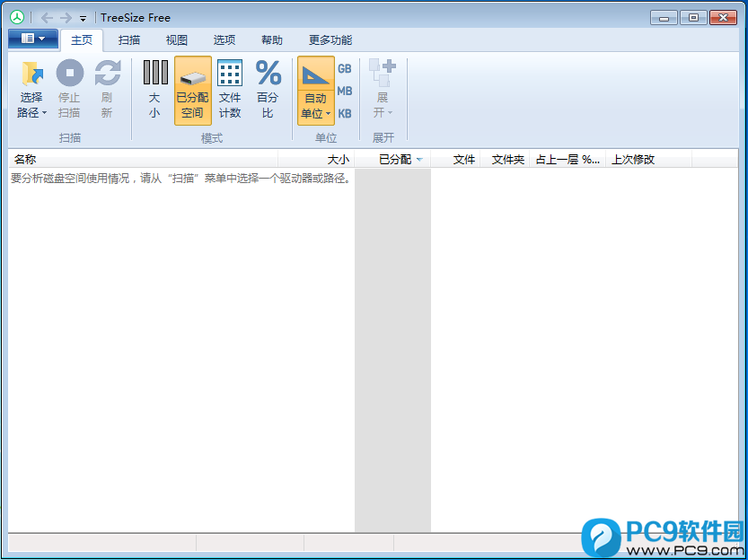This screenshot has height=560, width=748.
Task: Click the 展开 expand tree icon
Action: pos(383,73)
